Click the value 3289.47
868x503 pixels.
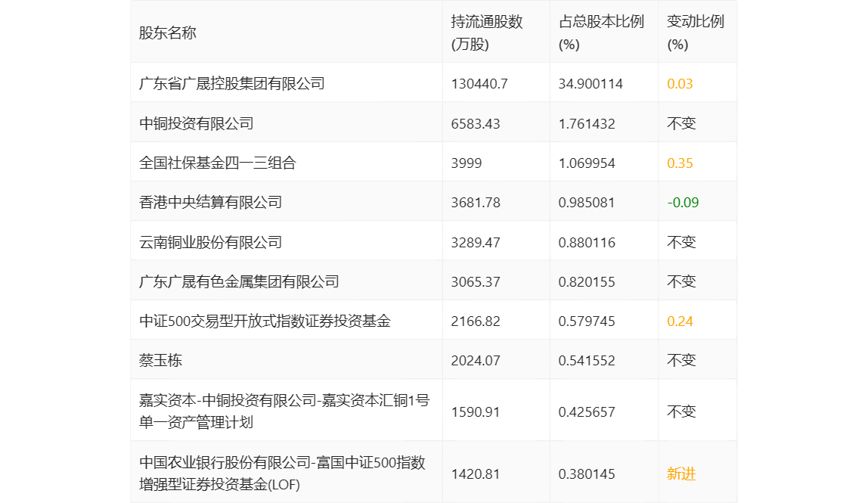(x=476, y=242)
